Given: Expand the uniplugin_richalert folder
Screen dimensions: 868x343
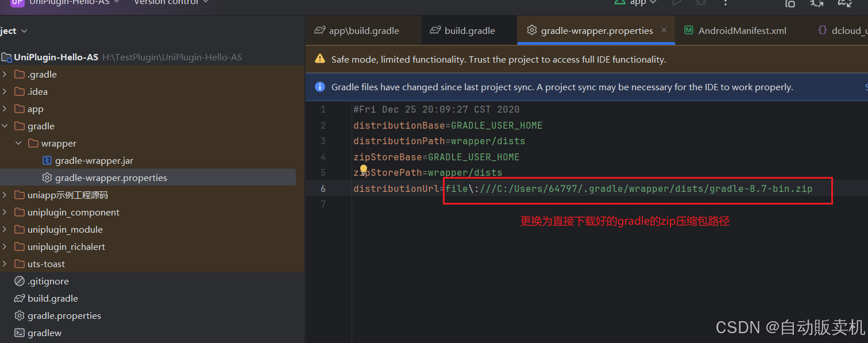Looking at the screenshot, I should pos(5,246).
